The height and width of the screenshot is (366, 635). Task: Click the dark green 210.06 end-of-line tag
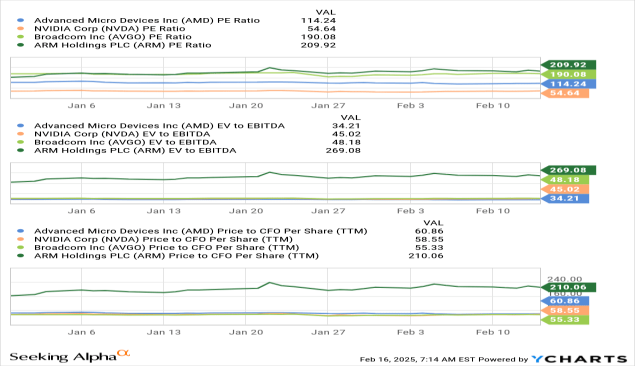point(568,287)
